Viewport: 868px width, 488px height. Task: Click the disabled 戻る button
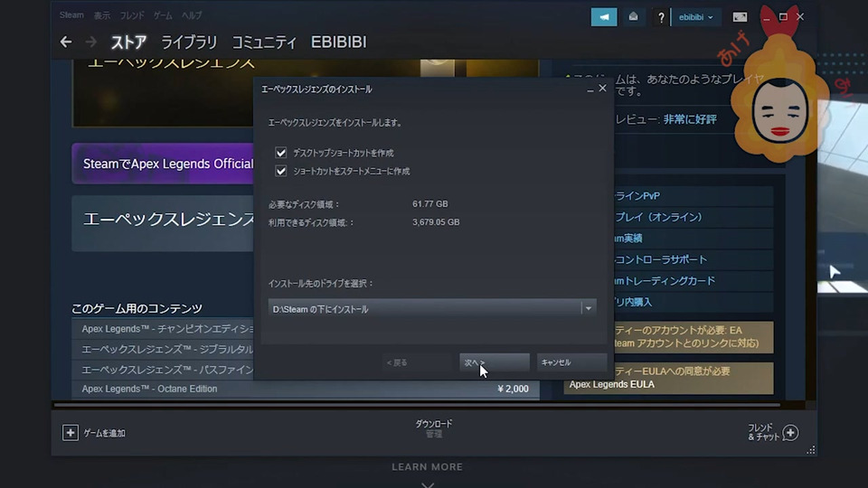click(416, 362)
